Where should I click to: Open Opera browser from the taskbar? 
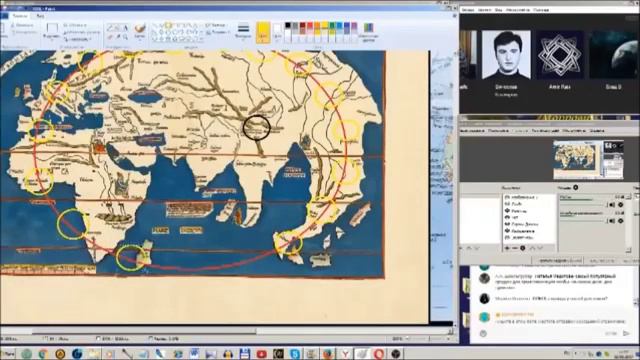(378, 354)
